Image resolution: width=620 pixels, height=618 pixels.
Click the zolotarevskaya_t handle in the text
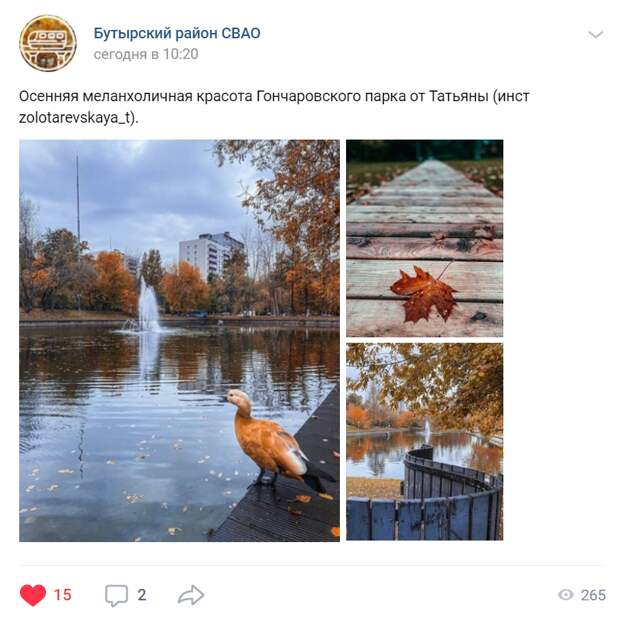click(75, 118)
